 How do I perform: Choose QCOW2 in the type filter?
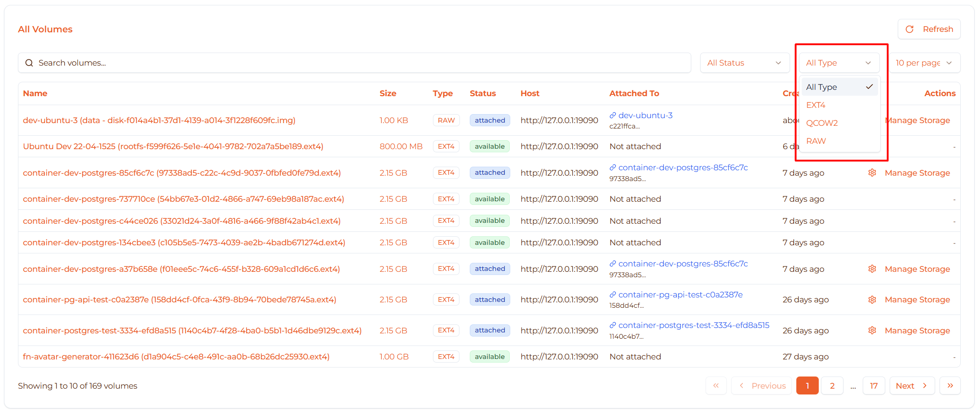pyautogui.click(x=822, y=123)
